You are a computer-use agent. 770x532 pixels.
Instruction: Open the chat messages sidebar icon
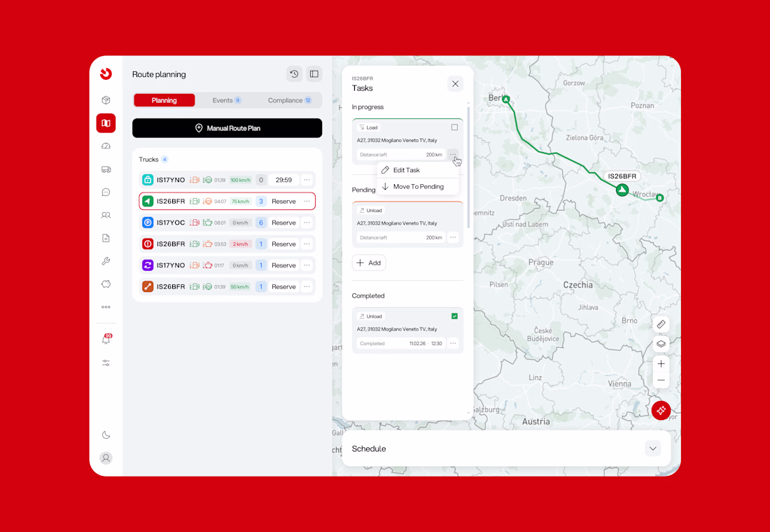106,192
